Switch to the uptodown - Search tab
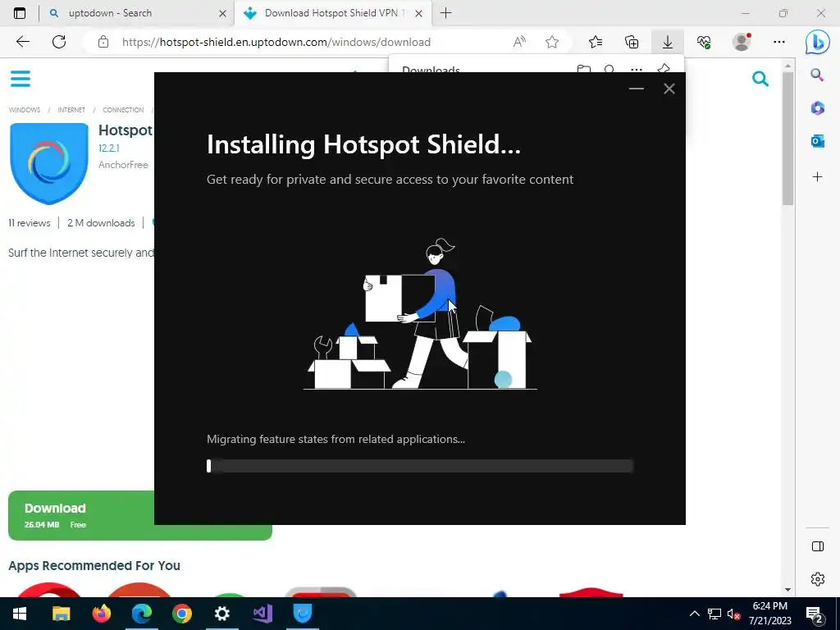This screenshot has width=840, height=630. 138,13
